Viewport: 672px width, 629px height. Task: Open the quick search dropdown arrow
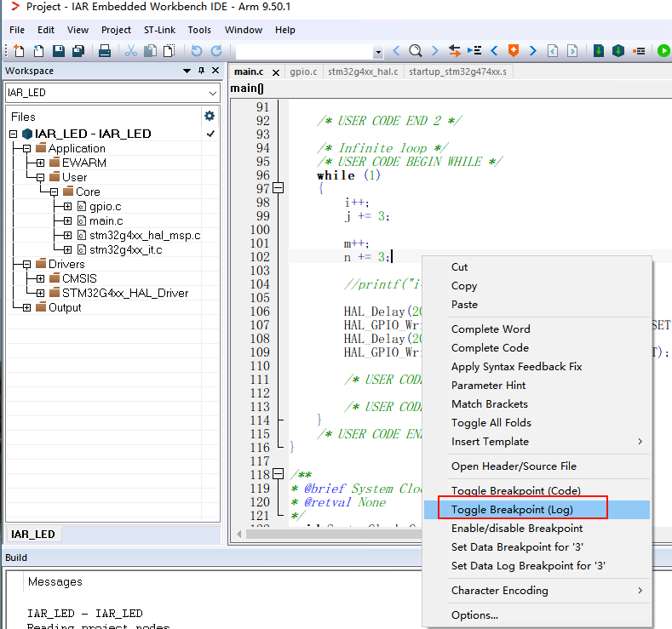[x=378, y=52]
